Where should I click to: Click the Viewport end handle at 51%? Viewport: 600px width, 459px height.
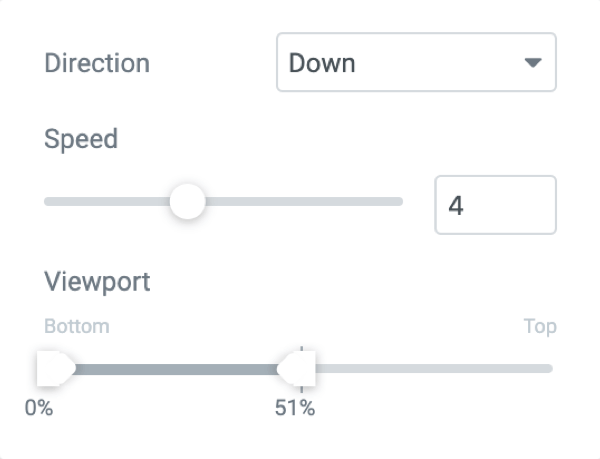point(297,368)
